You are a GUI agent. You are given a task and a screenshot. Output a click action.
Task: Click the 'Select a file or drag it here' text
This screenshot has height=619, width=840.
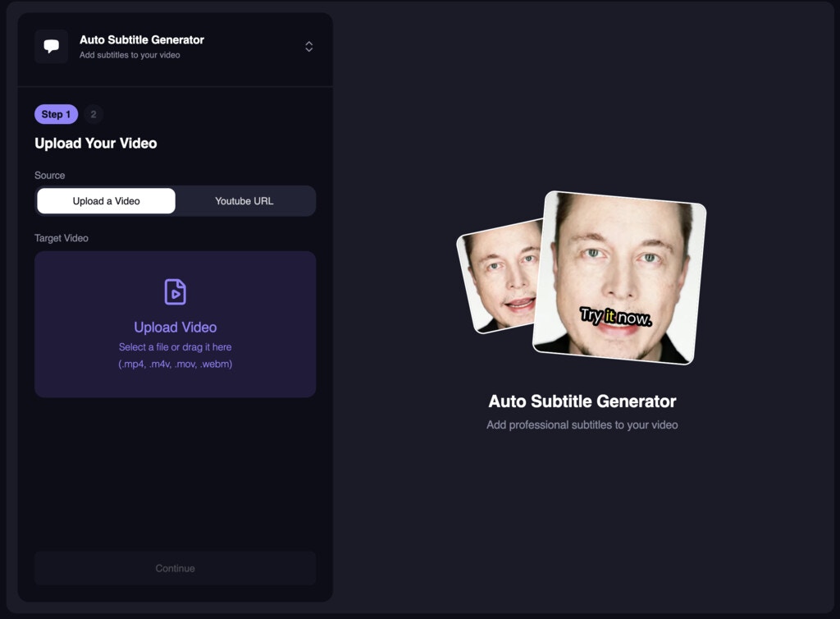[175, 347]
